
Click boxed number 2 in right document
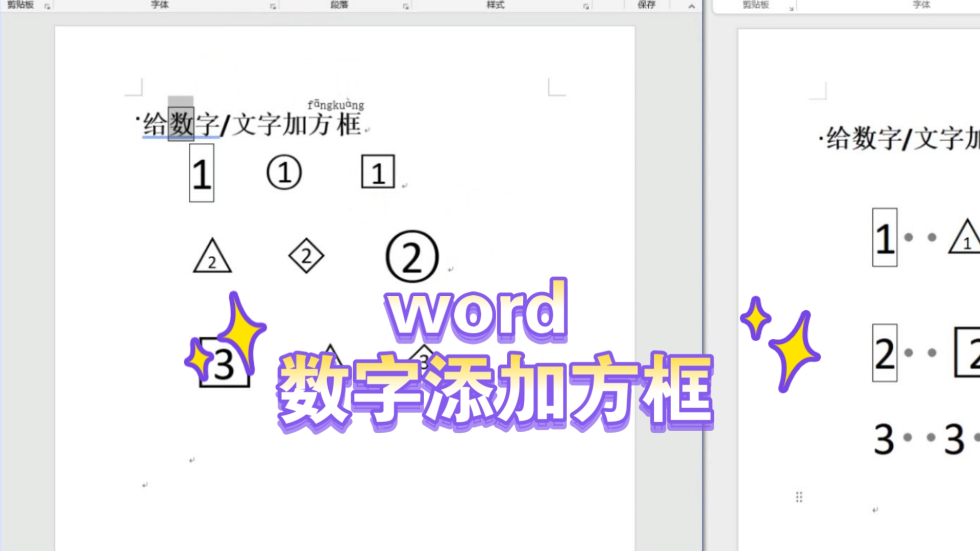[885, 353]
